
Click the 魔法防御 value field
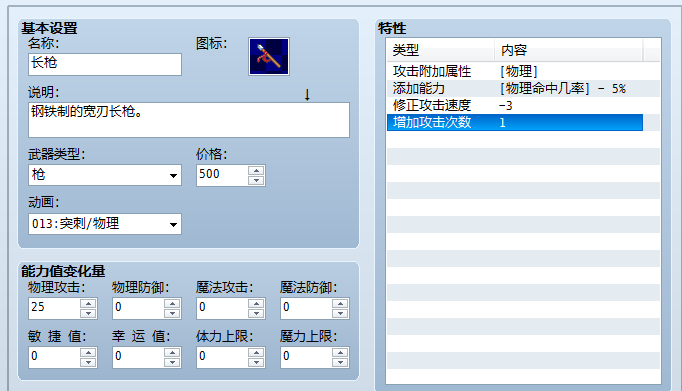306,308
